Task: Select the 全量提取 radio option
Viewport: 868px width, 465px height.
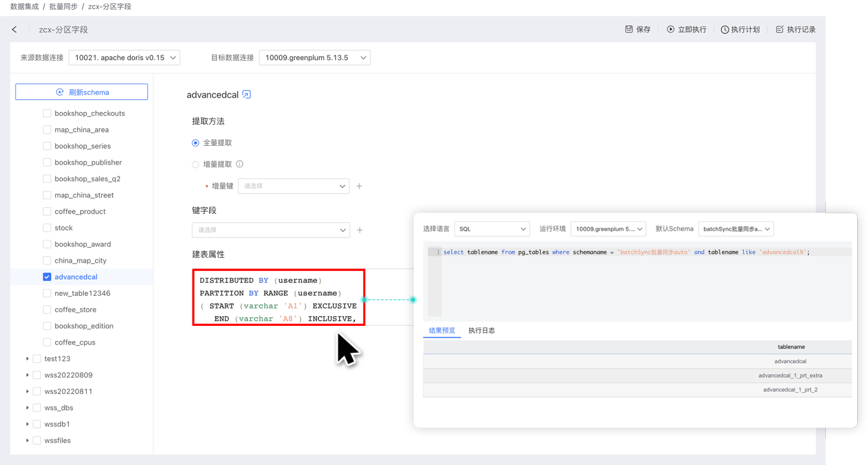Action: pos(195,143)
